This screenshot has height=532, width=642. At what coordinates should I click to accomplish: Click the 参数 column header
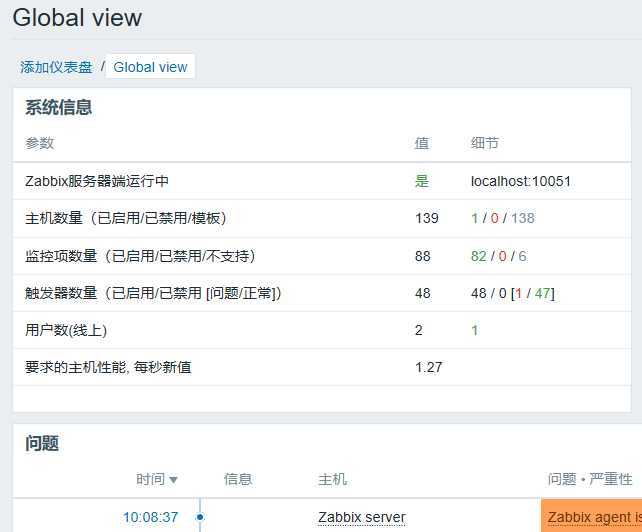point(39,143)
